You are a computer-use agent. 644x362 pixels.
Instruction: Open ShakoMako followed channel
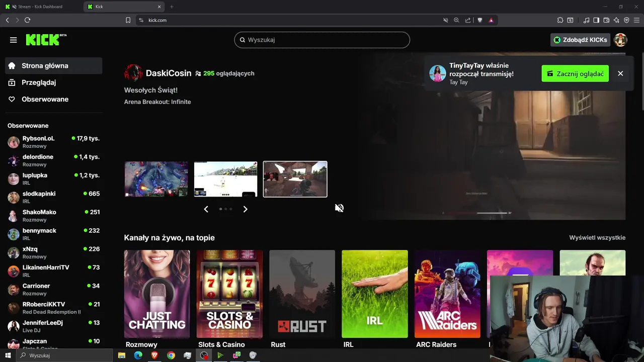click(54, 216)
